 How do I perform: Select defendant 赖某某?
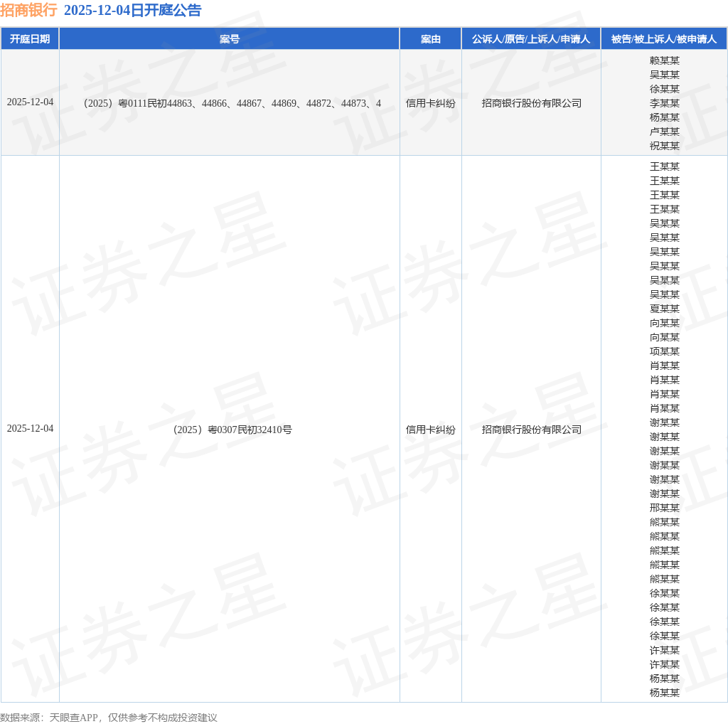pos(665,60)
